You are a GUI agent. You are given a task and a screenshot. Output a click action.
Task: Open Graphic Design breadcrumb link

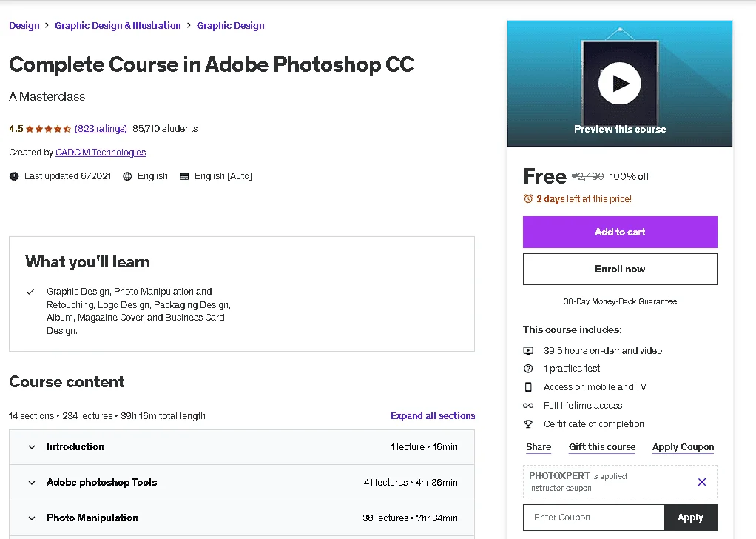231,26
